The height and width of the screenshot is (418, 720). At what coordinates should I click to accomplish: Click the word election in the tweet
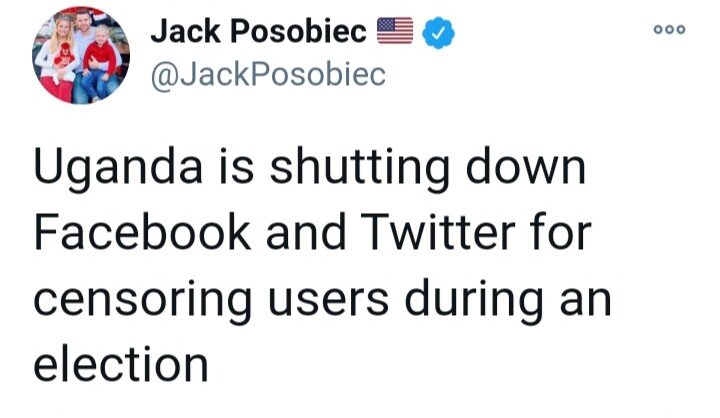tap(121, 364)
